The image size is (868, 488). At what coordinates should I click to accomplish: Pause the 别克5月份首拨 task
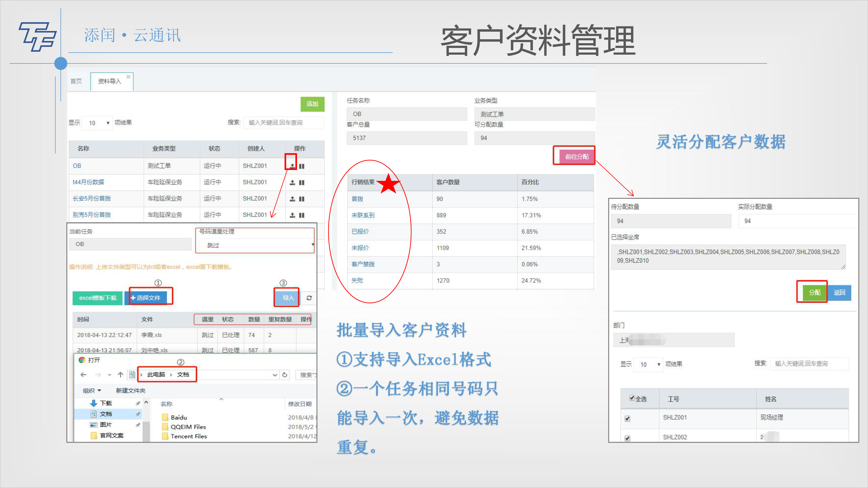(302, 215)
